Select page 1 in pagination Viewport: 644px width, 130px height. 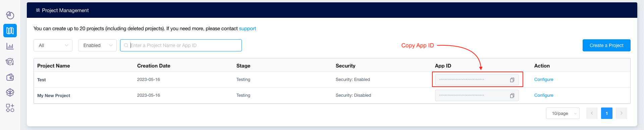607,113
